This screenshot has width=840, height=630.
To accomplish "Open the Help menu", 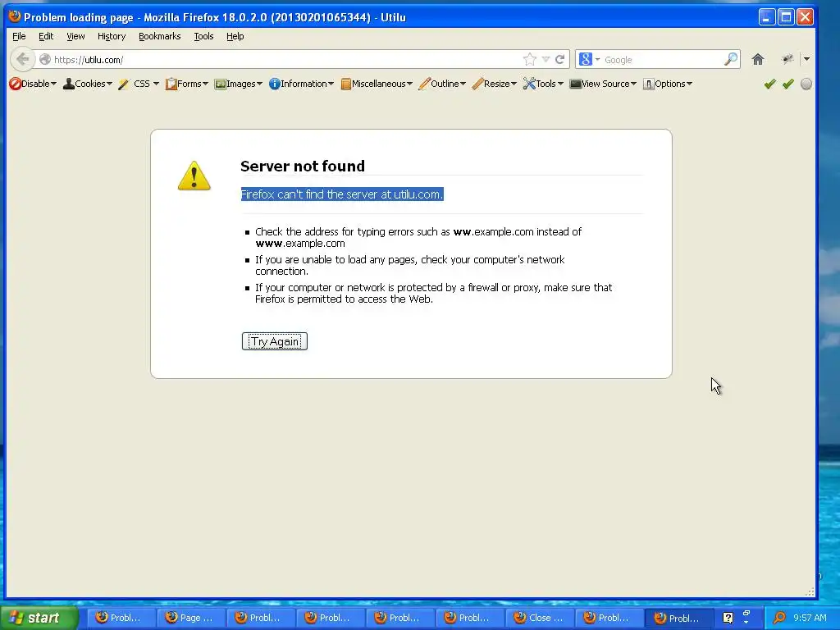I will pos(235,36).
